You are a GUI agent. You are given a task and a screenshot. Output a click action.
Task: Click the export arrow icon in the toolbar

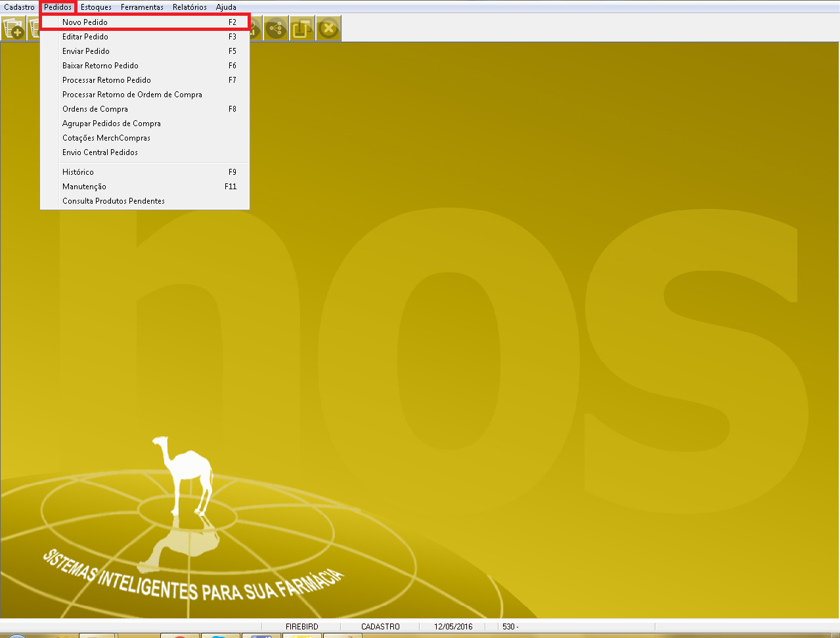point(302,29)
